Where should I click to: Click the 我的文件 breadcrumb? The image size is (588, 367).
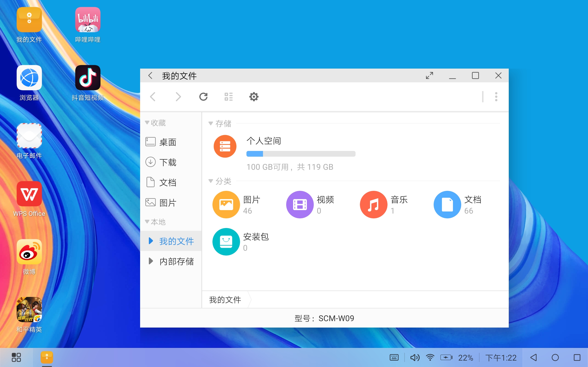pos(225,300)
